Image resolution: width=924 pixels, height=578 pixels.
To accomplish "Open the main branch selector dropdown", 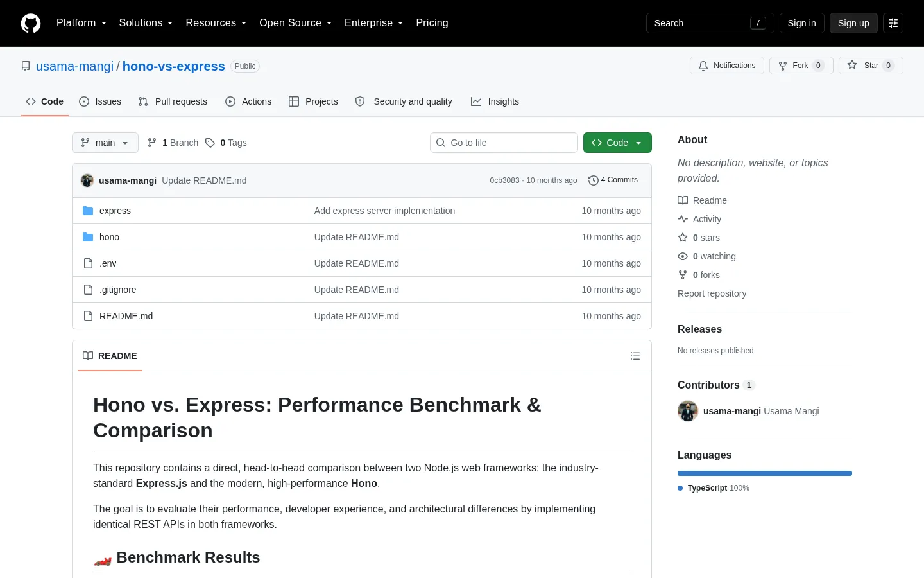I will [x=105, y=143].
